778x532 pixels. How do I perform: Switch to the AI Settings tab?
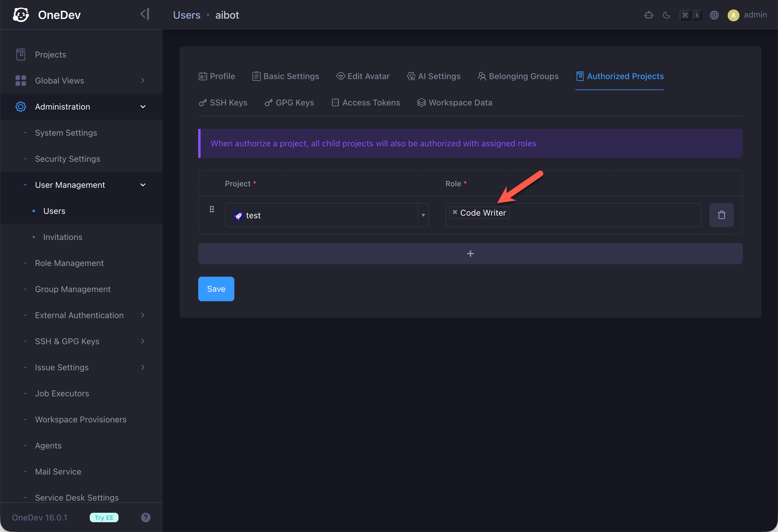[433, 76]
